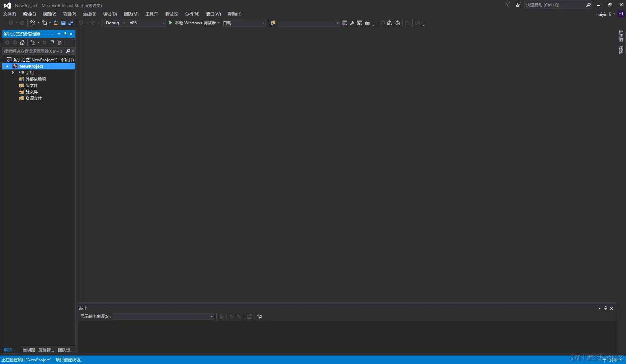Click the haiyin li account name
This screenshot has width=626, height=364.
(x=603, y=14)
